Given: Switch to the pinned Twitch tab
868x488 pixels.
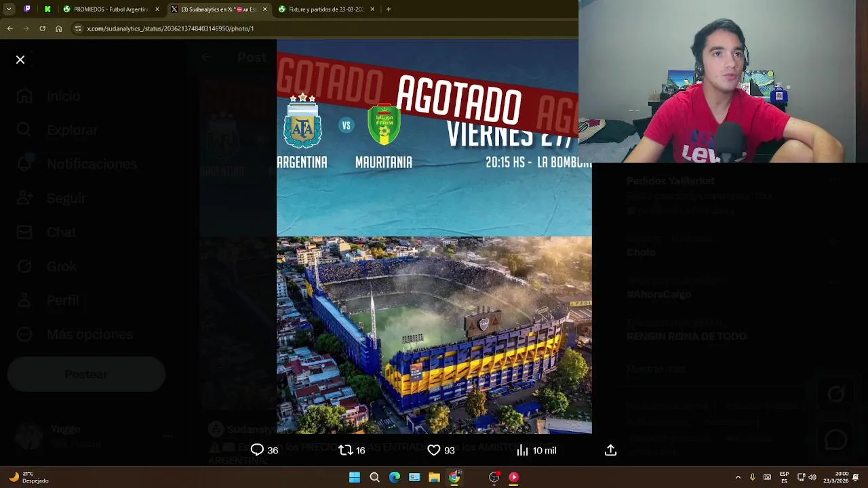Looking at the screenshot, I should pyautogui.click(x=27, y=9).
